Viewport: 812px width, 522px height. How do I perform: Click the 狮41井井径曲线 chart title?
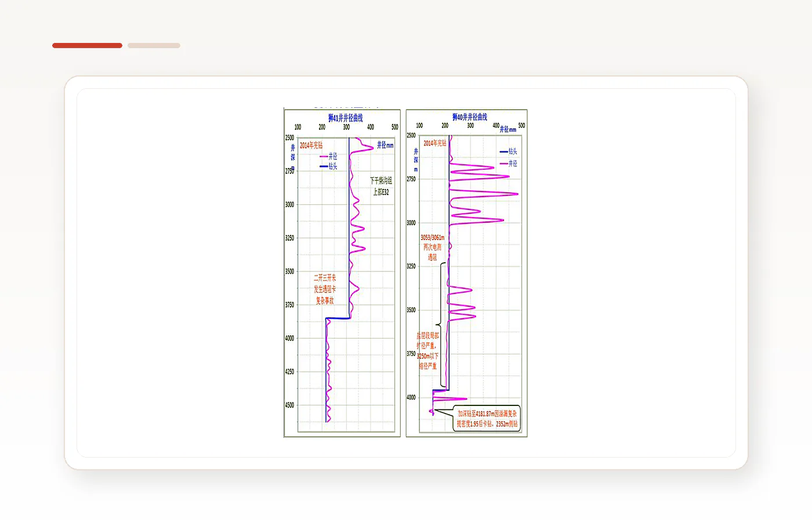pyautogui.click(x=346, y=118)
